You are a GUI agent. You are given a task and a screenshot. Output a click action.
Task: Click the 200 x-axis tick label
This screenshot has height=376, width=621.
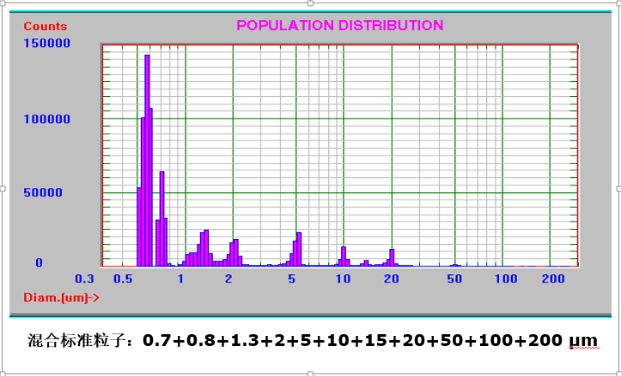click(x=553, y=279)
